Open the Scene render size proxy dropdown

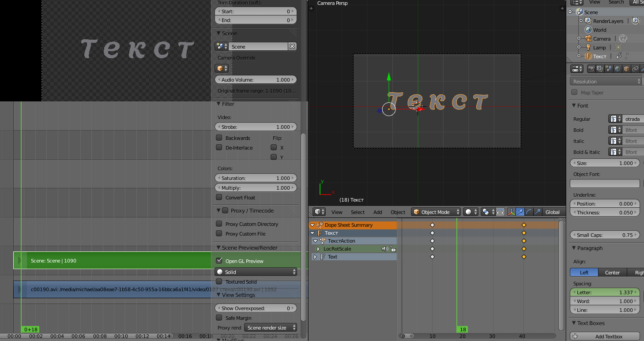click(271, 328)
